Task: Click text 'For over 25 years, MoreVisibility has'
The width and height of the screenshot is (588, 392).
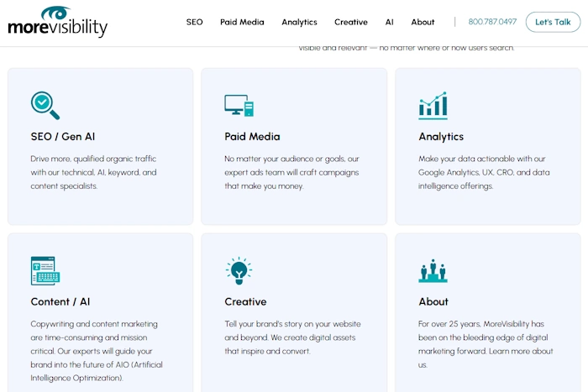Action: [481, 324]
